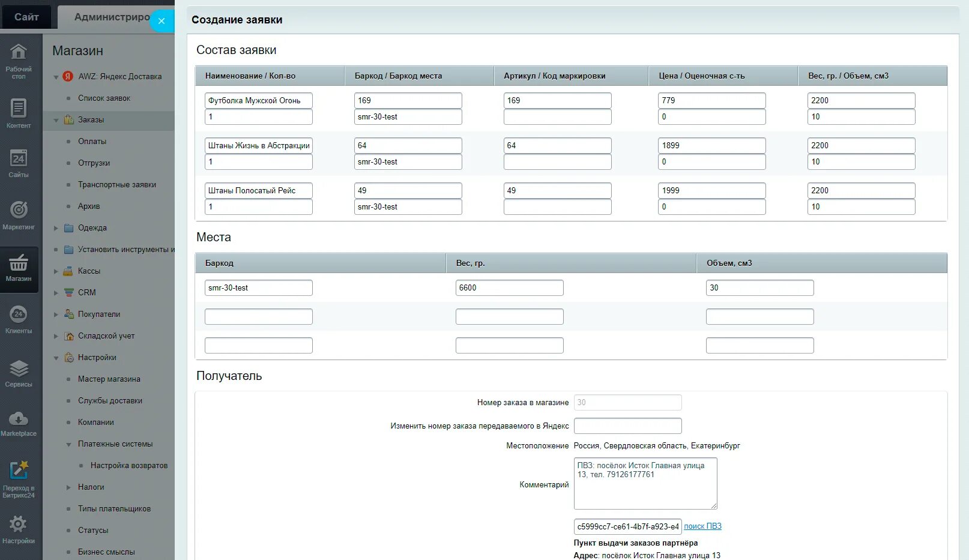
Task: Open the Настройки gear icon
Action: point(19,524)
